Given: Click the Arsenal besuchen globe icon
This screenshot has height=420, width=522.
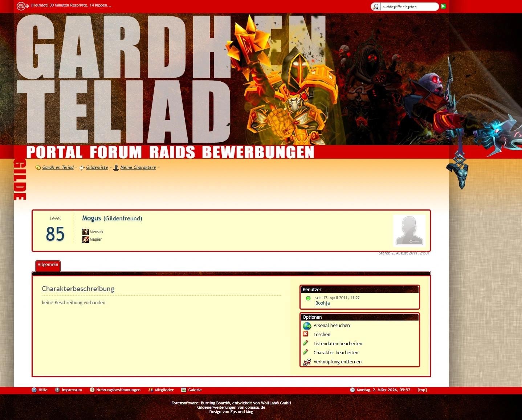Looking at the screenshot, I should (307, 326).
